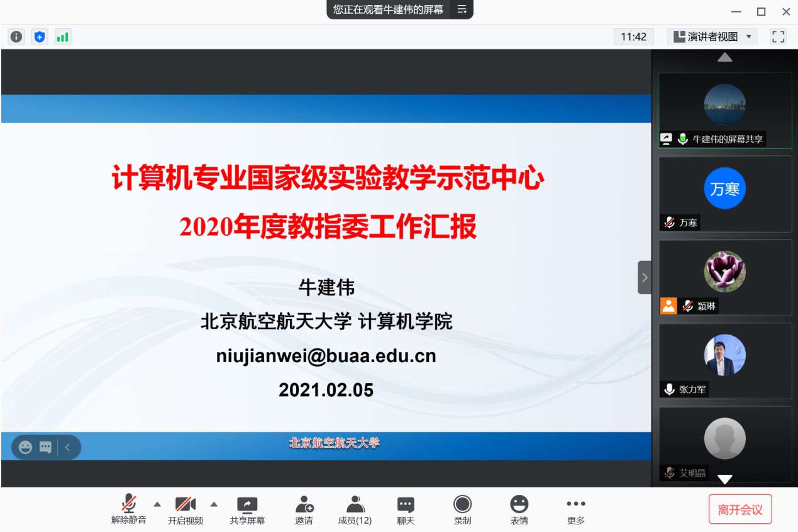Click Share Screen (共享屏幕) button
Image resolution: width=798 pixels, height=532 pixels.
click(247, 510)
